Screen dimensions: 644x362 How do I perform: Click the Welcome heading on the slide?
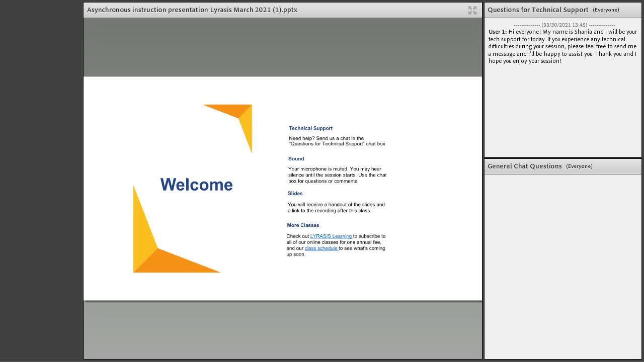[x=196, y=185]
